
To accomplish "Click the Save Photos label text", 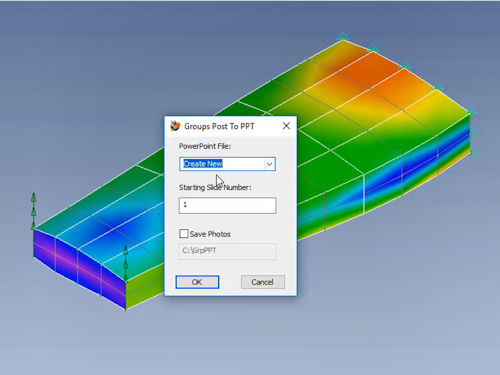I will point(210,234).
